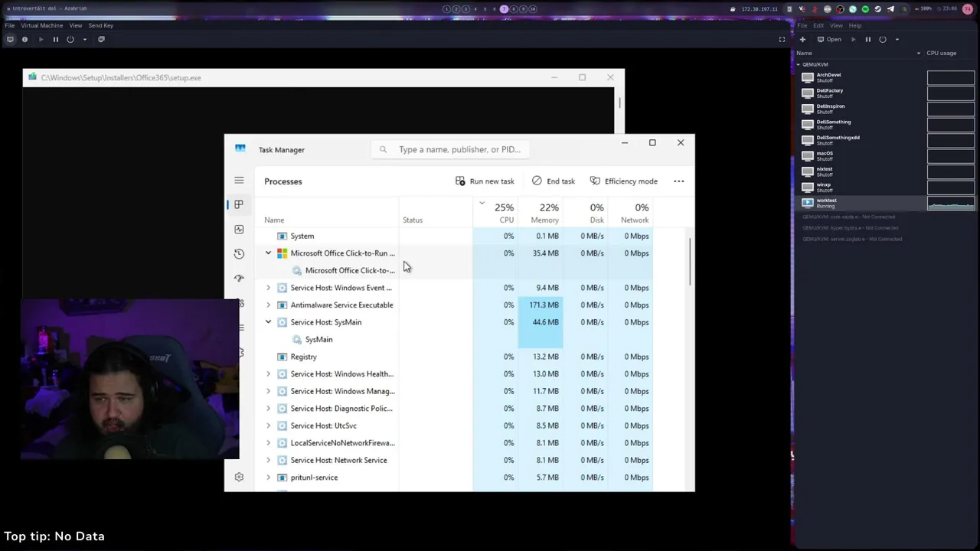This screenshot has width=980, height=551.
Task: Select the macOS VM monitor icon
Action: (807, 156)
